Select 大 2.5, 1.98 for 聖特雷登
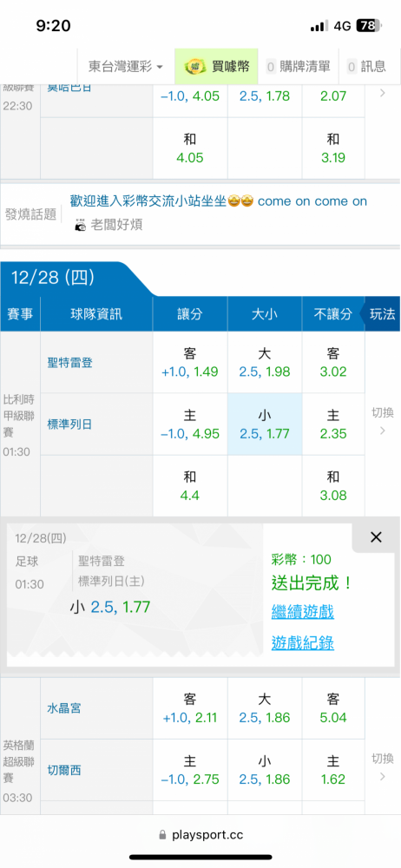 point(265,363)
